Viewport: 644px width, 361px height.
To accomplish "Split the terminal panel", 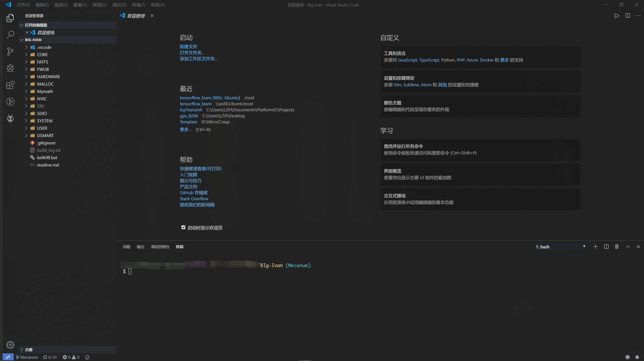I will point(606,247).
